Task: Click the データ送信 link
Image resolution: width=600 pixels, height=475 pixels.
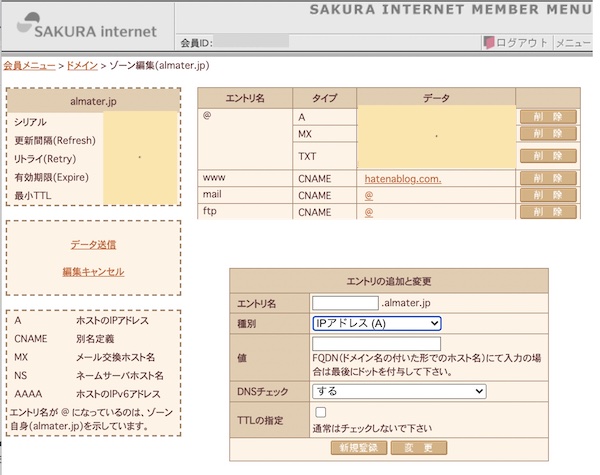Action: pos(93,245)
